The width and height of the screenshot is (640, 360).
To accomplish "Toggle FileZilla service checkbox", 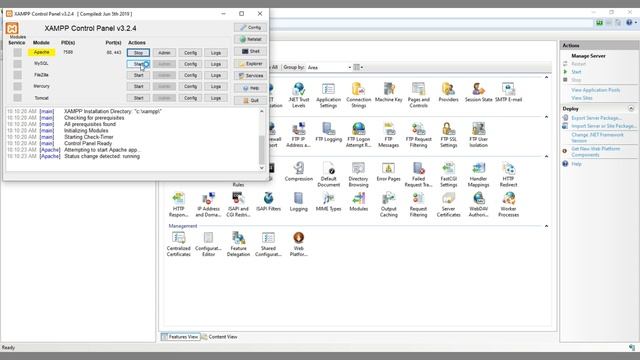I will coord(17,75).
